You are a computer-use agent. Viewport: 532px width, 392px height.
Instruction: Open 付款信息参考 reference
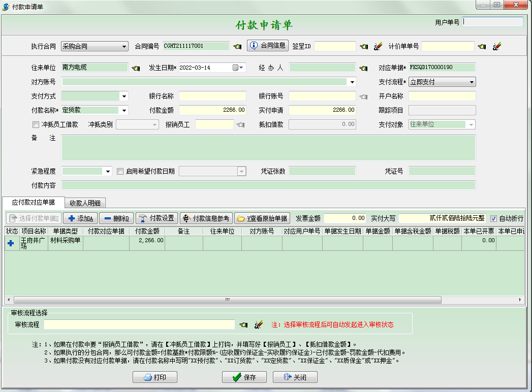[206, 218]
